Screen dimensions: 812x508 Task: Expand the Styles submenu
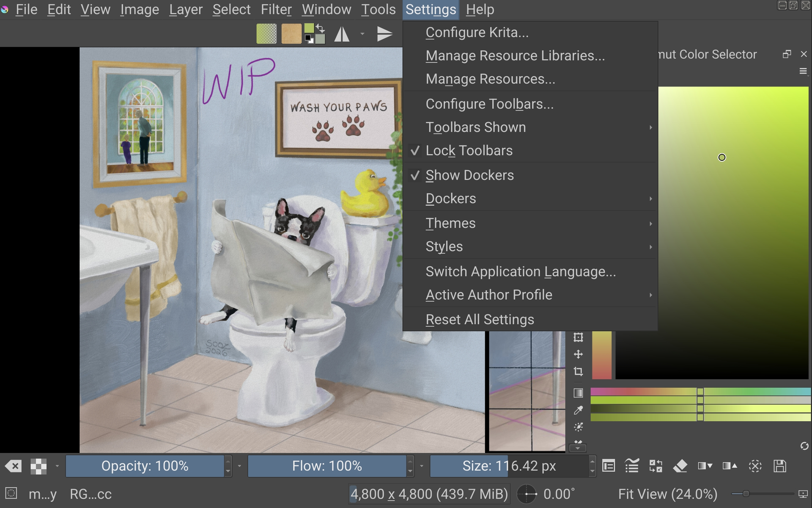pyautogui.click(x=530, y=246)
